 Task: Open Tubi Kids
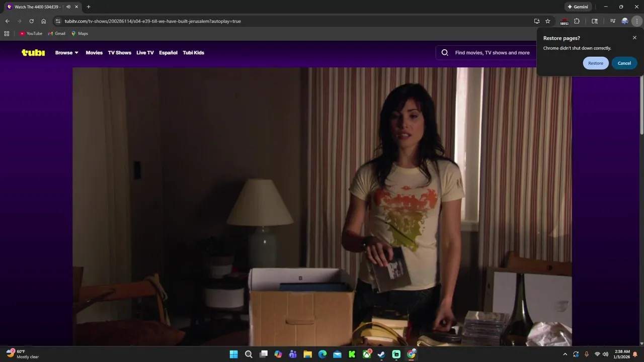click(193, 52)
